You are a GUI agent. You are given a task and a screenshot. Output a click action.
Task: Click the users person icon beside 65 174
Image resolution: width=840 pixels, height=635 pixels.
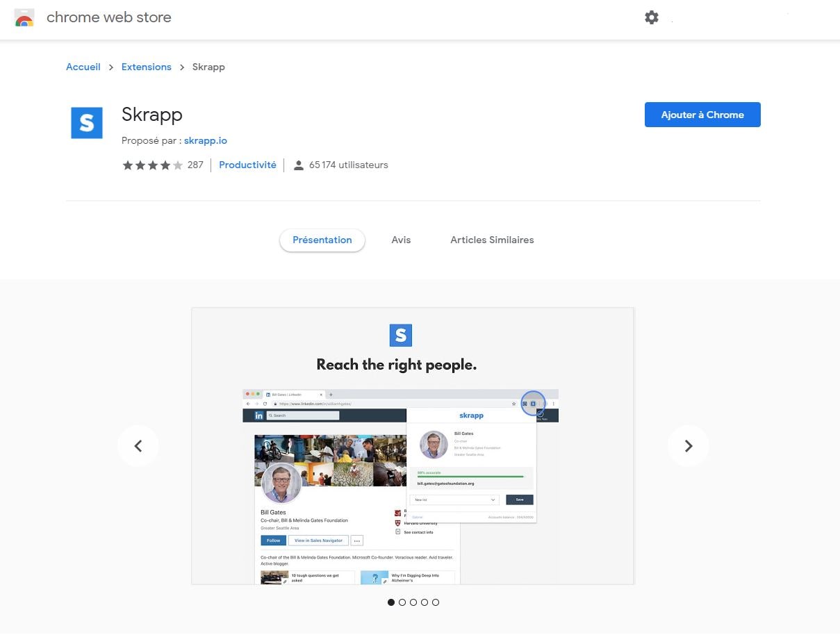click(298, 165)
